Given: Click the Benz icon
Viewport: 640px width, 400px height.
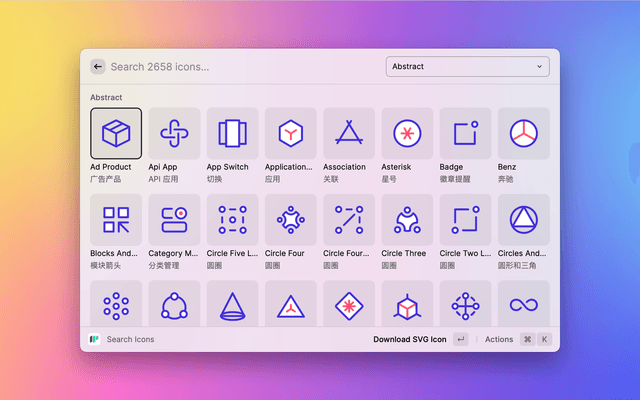Looking at the screenshot, I should (x=523, y=133).
